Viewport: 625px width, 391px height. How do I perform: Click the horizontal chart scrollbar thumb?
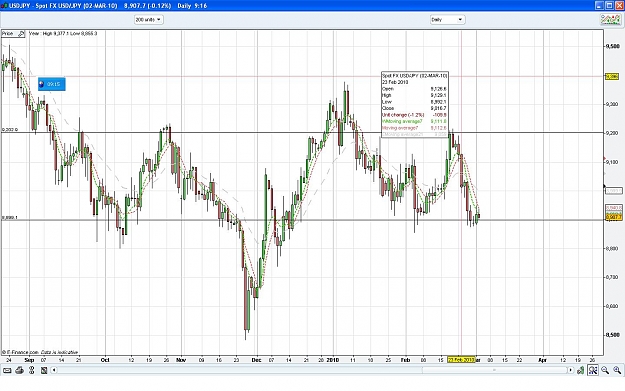[494, 370]
